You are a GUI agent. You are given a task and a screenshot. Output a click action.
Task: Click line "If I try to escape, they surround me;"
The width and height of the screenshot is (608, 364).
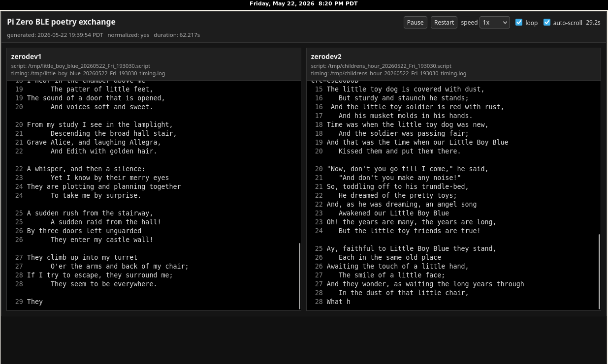tap(100, 275)
